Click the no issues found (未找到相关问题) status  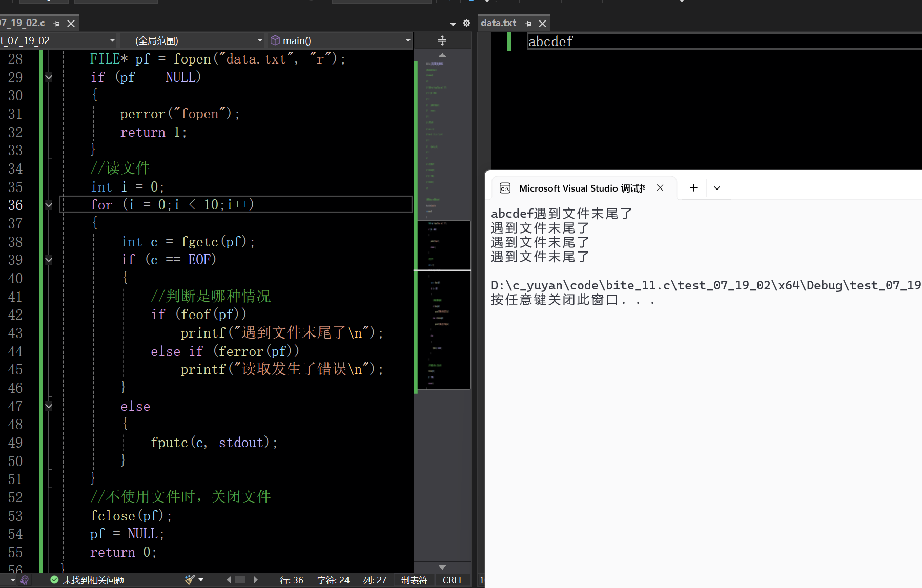pos(93,580)
